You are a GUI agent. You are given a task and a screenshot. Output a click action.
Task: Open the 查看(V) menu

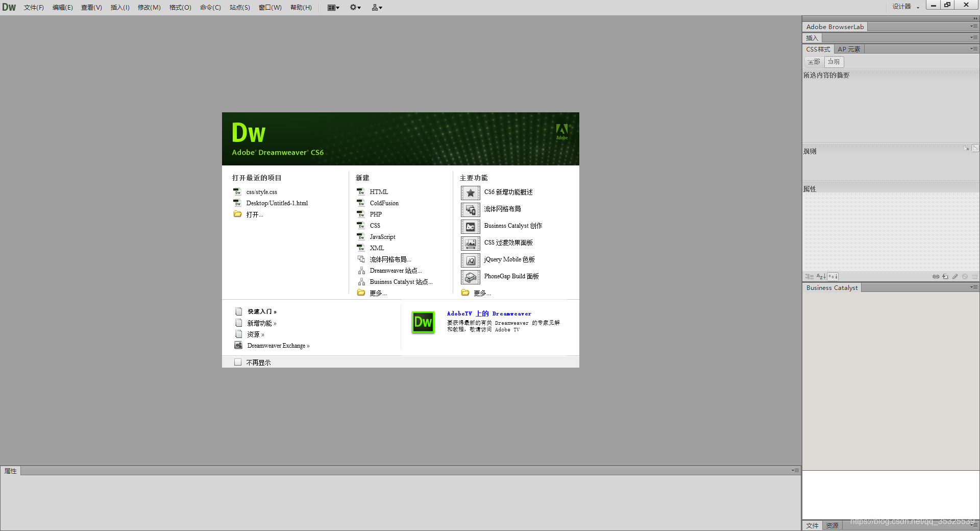91,7
